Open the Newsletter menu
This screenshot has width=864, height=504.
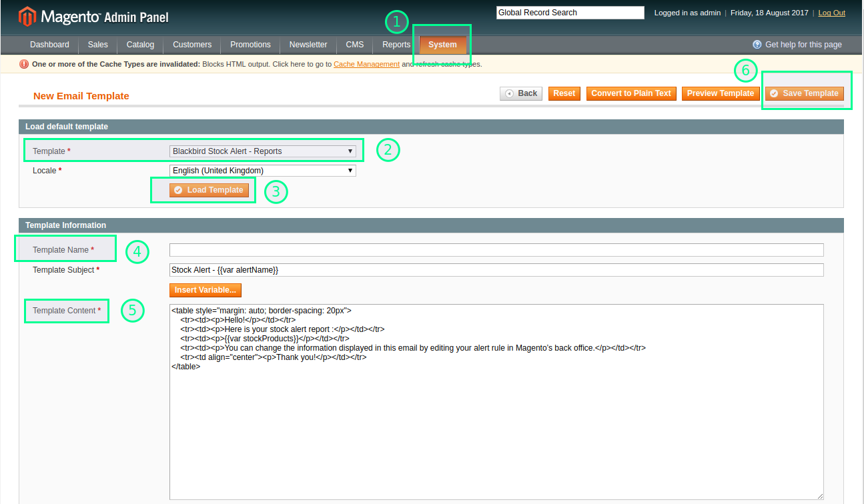click(308, 45)
